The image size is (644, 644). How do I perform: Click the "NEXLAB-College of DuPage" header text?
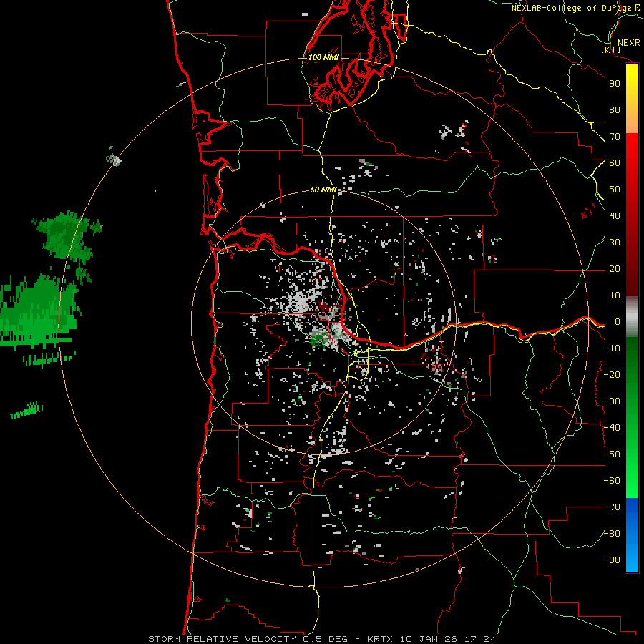[x=571, y=8]
